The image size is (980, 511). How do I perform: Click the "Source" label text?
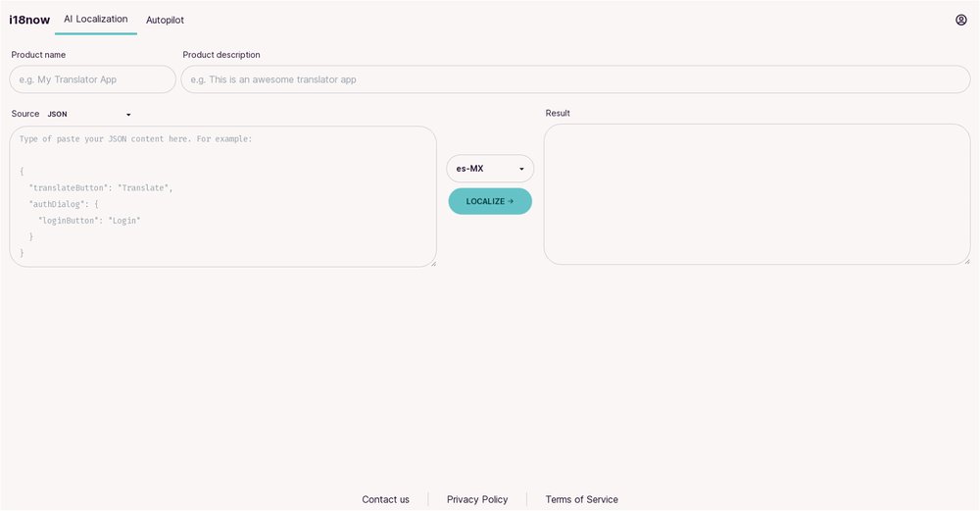pyautogui.click(x=25, y=114)
